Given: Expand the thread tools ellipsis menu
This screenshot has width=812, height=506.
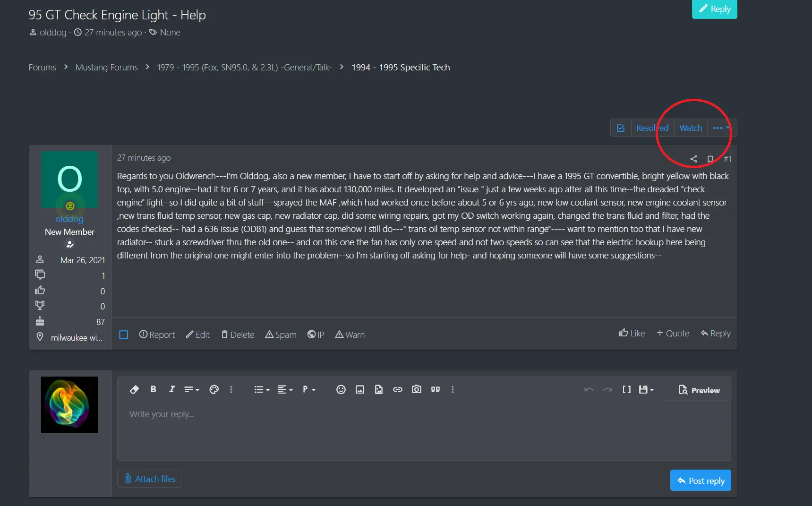Looking at the screenshot, I should coord(722,128).
